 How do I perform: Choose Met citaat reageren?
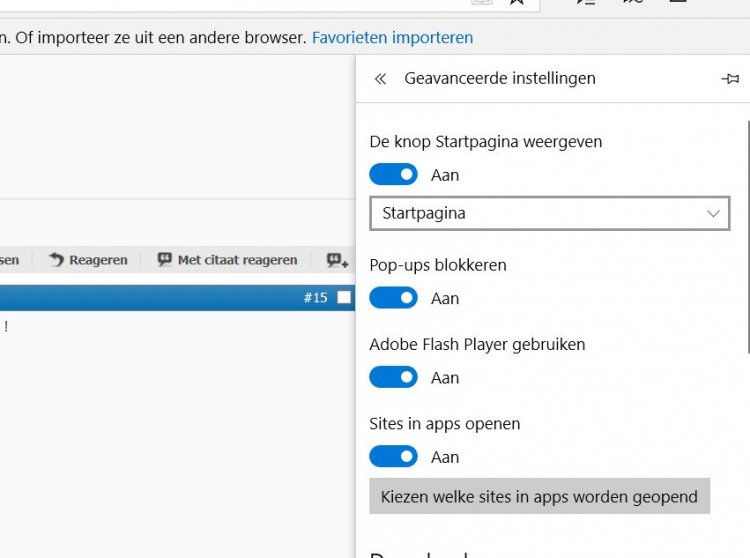(x=227, y=260)
